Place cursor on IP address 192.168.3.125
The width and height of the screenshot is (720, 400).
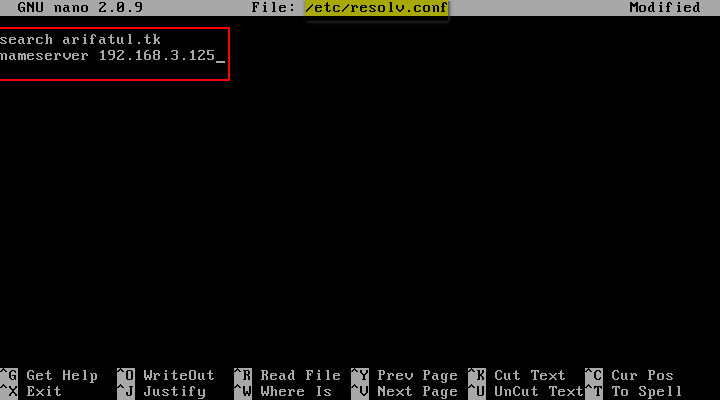click(157, 56)
